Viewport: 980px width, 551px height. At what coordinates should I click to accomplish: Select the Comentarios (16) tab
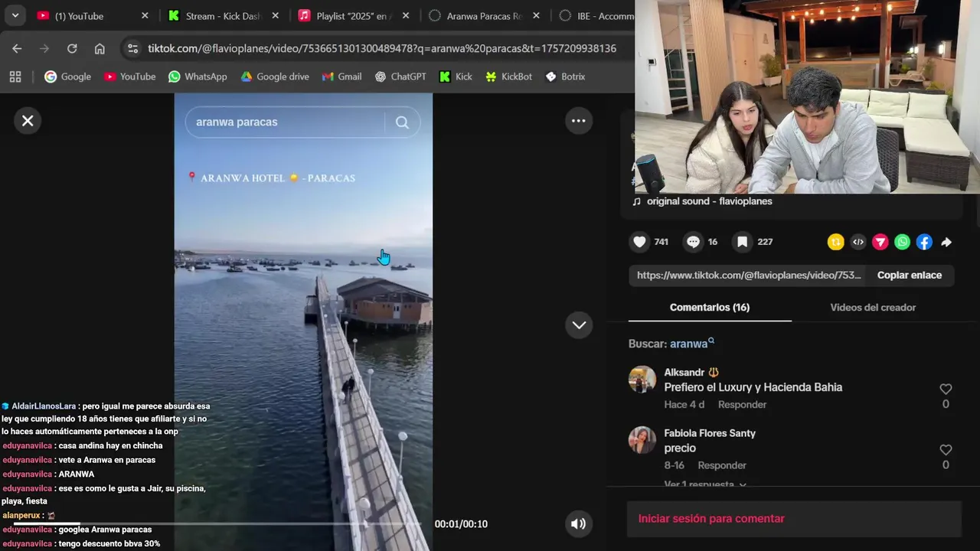point(710,308)
